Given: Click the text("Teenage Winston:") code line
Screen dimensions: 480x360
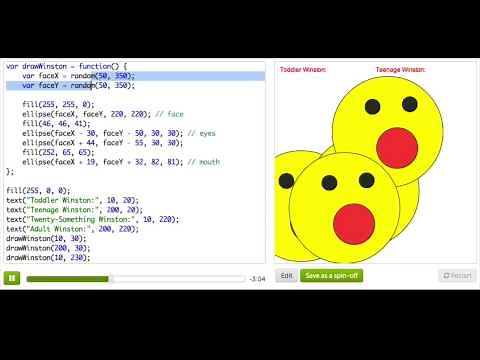Looking at the screenshot, I should pyautogui.click(x=74, y=210).
